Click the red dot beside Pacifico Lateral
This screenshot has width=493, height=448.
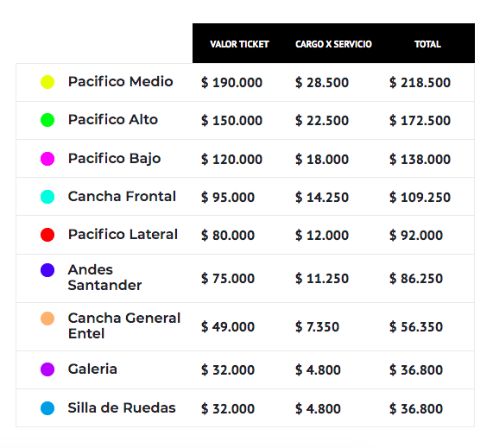(47, 235)
